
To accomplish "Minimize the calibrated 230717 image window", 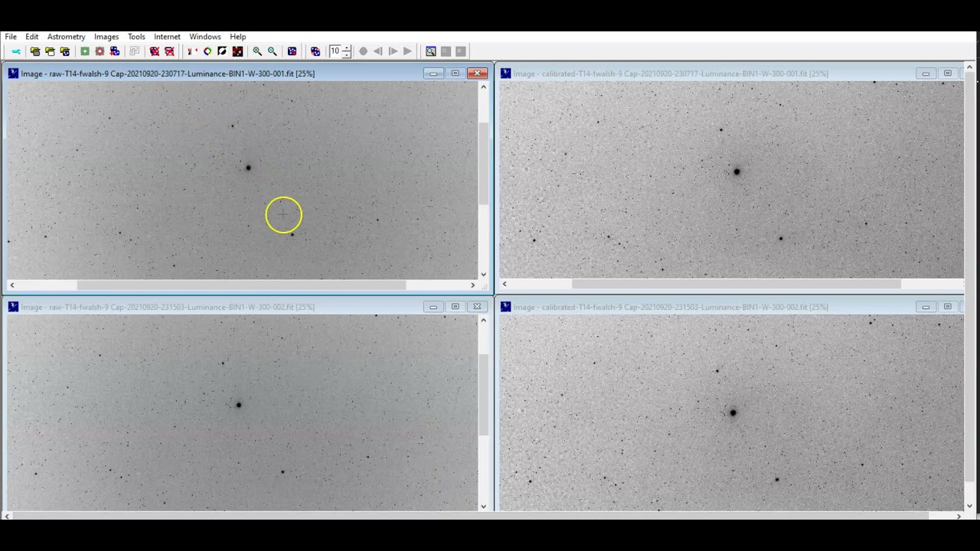I will coord(926,73).
